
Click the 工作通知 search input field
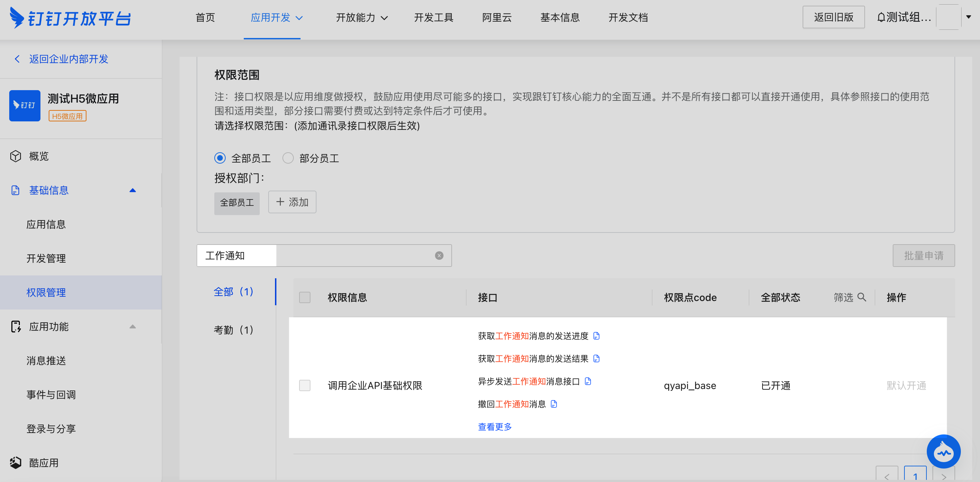[x=324, y=256]
